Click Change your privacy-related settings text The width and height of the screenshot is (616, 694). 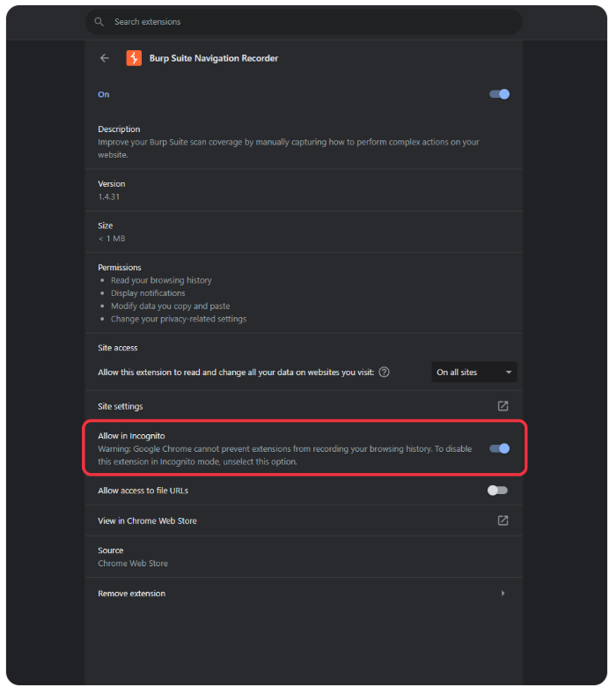pyautogui.click(x=179, y=319)
